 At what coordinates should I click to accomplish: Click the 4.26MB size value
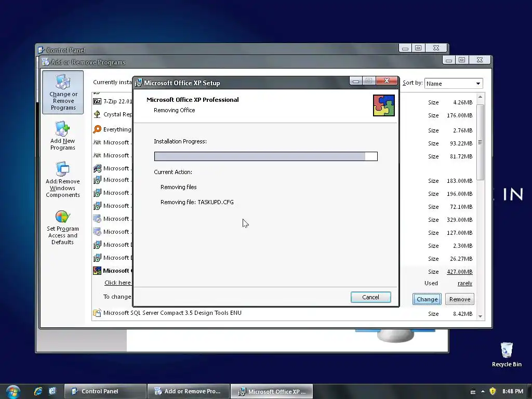point(463,102)
